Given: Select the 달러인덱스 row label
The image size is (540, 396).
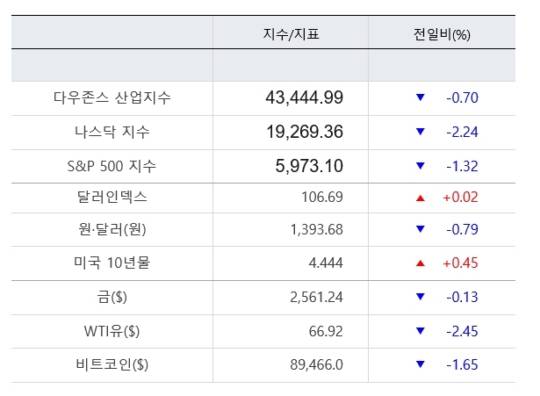Looking at the screenshot, I should [112, 197].
